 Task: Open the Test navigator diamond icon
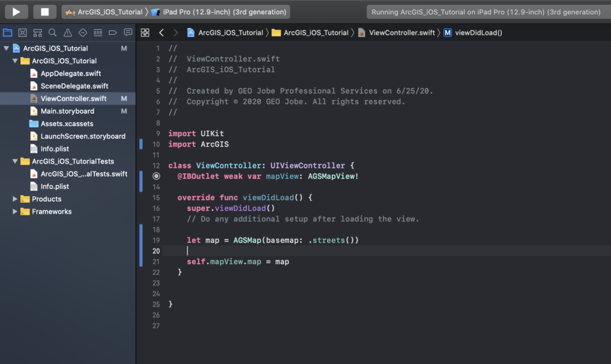tap(83, 33)
